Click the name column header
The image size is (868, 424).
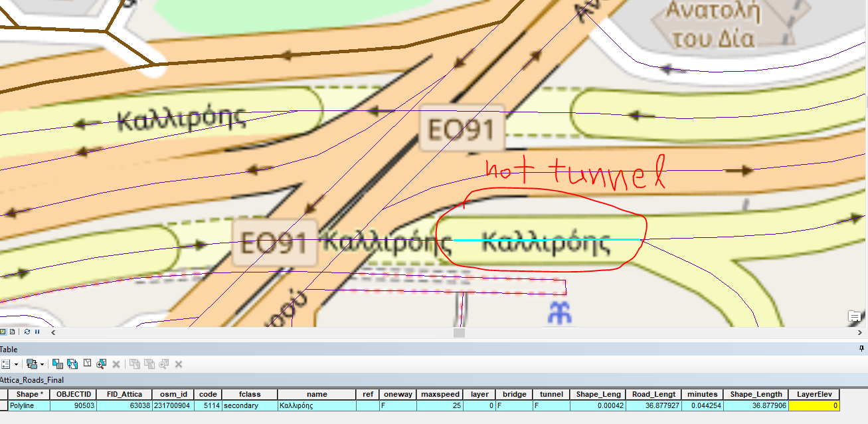pos(317,394)
